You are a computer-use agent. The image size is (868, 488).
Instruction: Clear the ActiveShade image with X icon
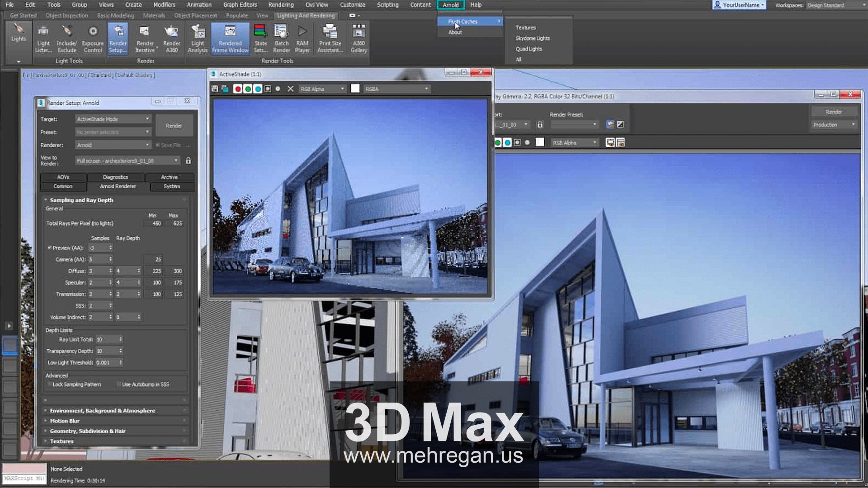tap(290, 89)
